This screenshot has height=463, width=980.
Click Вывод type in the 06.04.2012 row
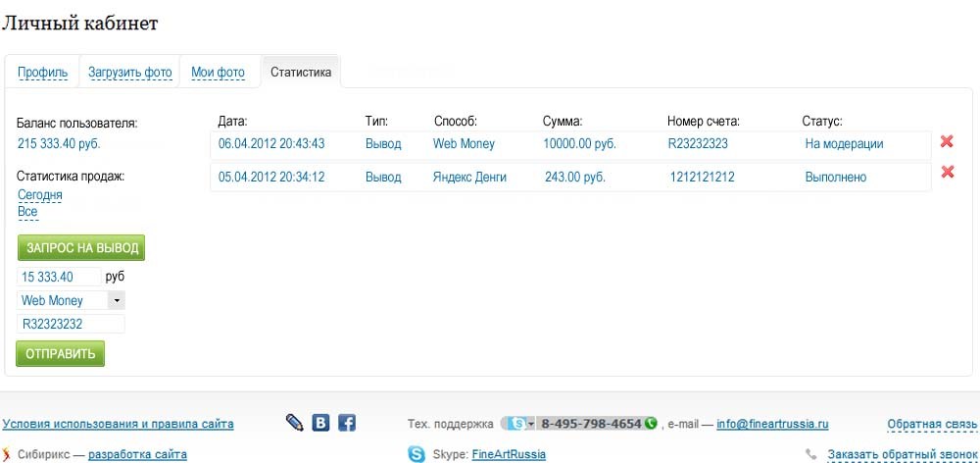tap(383, 144)
